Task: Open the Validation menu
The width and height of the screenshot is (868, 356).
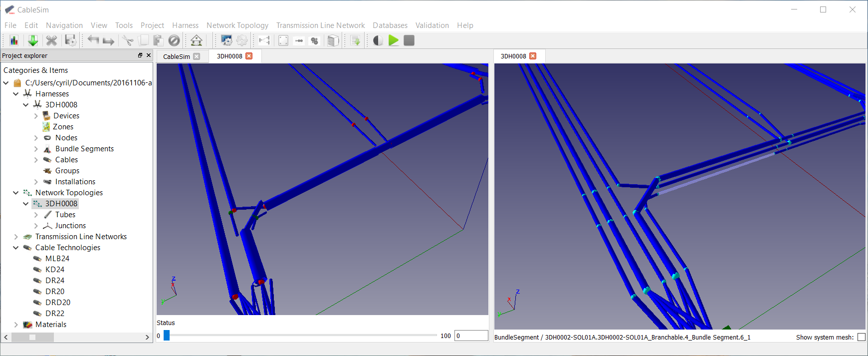Action: (x=432, y=25)
